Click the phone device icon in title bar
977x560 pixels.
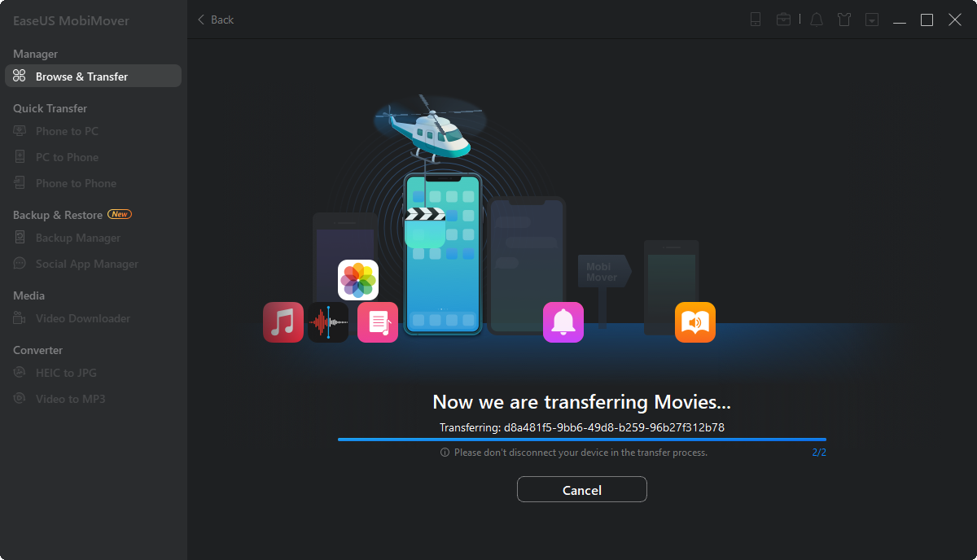tap(756, 20)
